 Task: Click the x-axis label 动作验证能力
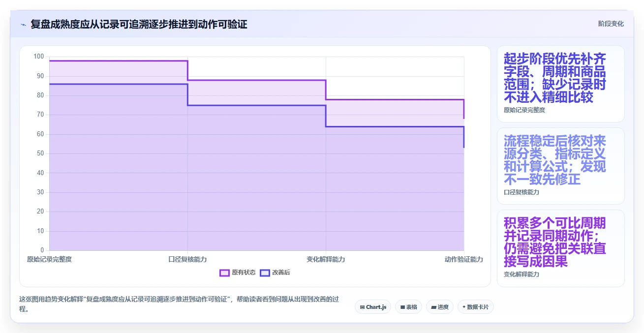pos(464,259)
